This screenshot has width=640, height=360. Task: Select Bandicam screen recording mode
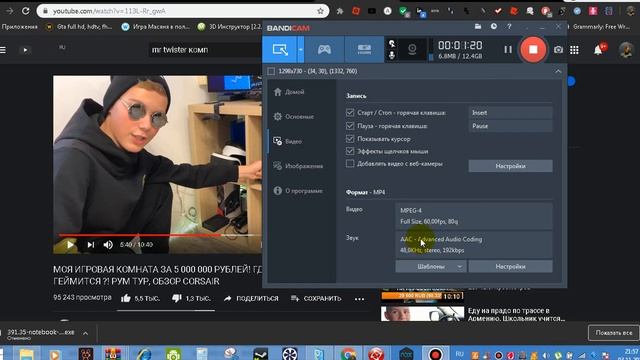pyautogui.click(x=280, y=50)
